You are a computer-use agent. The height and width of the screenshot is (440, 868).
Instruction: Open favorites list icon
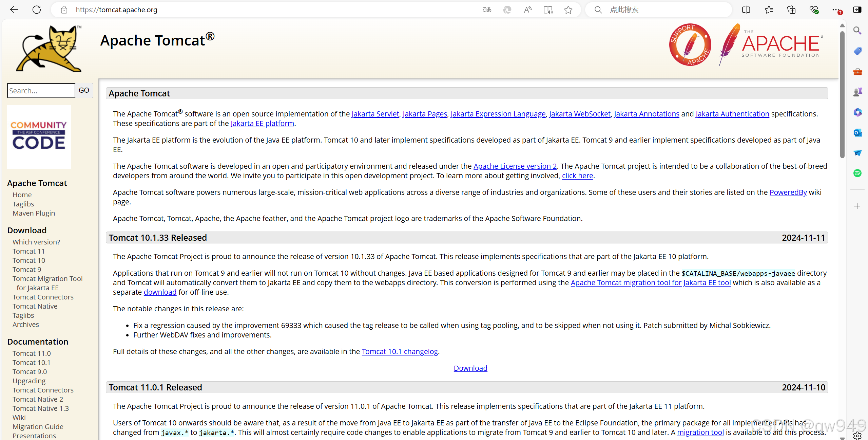pyautogui.click(x=769, y=10)
